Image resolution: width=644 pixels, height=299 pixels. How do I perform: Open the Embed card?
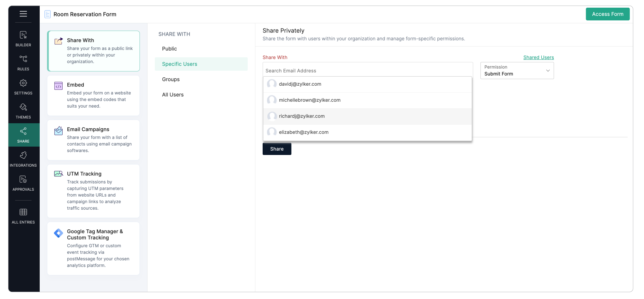tap(93, 96)
